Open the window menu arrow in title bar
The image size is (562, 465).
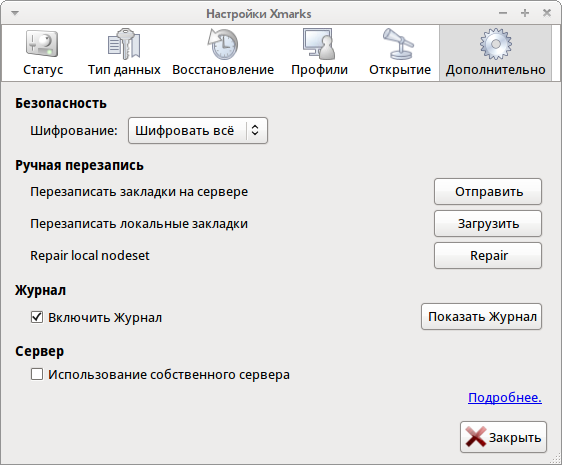(x=15, y=13)
